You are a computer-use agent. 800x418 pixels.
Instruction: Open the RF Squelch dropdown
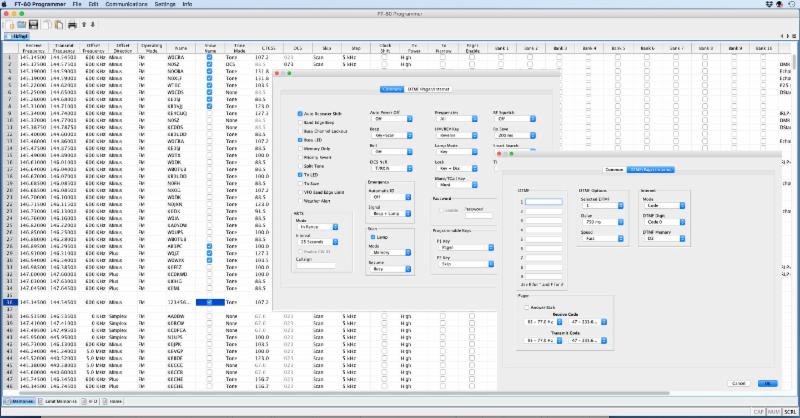tap(514, 119)
